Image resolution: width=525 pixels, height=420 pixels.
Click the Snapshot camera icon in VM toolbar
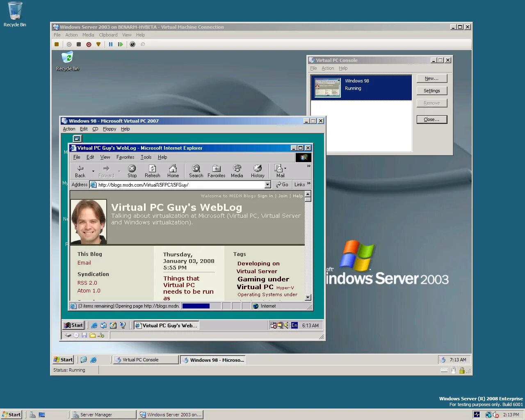tap(132, 44)
